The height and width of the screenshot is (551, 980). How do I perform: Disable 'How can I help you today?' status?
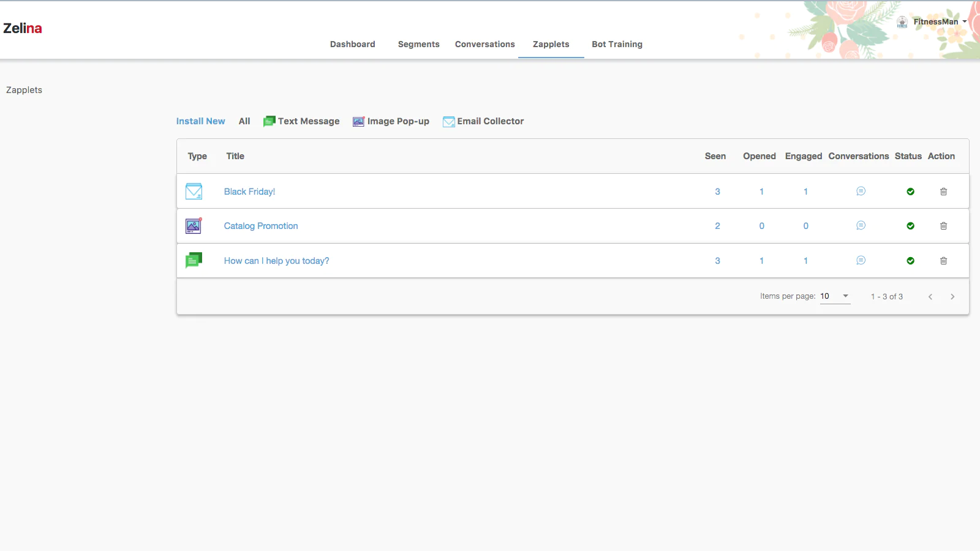pyautogui.click(x=910, y=261)
